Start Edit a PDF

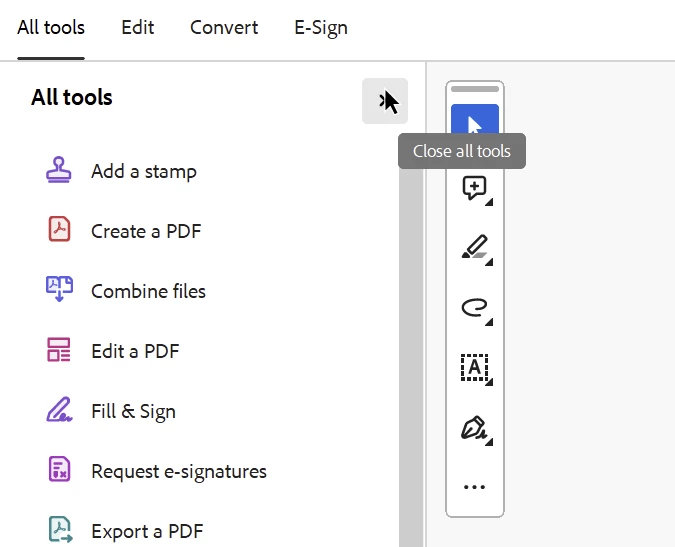(135, 351)
